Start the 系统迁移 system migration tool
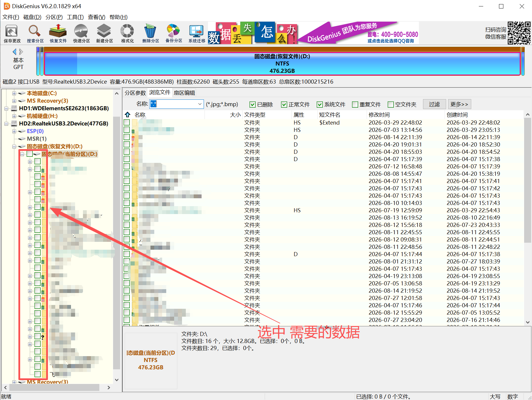The width and height of the screenshot is (532, 400). pos(197,34)
